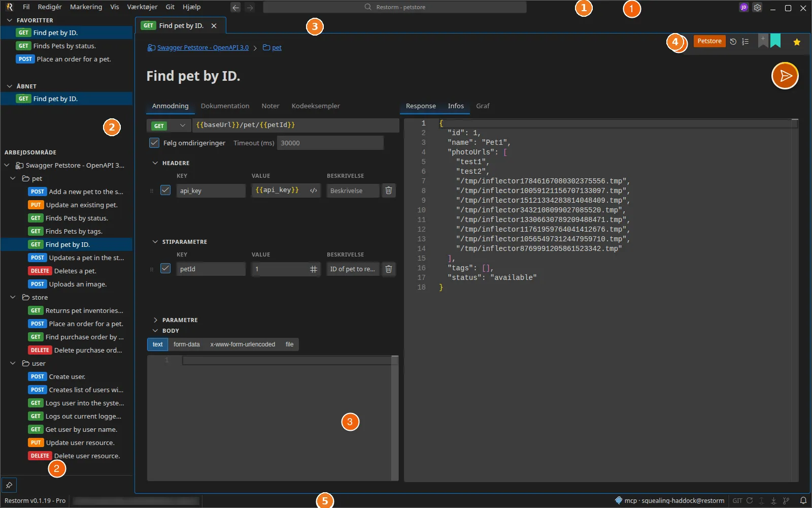Open Create user request in tree
Screen dimensions: 812x508
[x=66, y=376]
